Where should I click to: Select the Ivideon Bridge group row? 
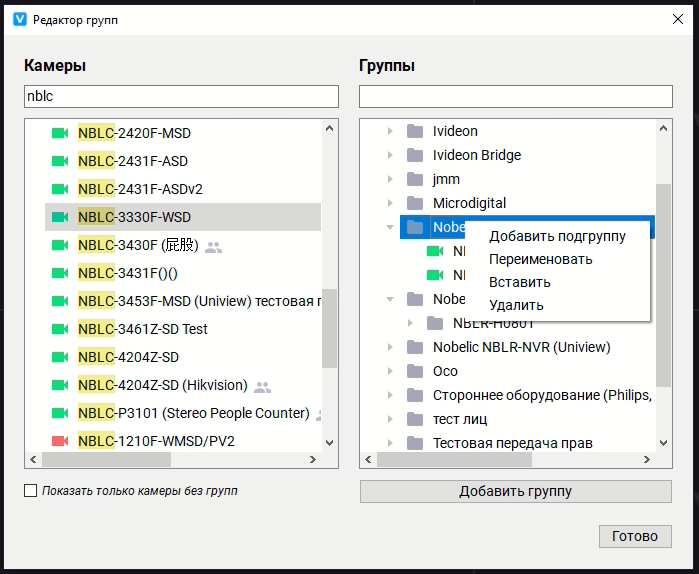527,155
